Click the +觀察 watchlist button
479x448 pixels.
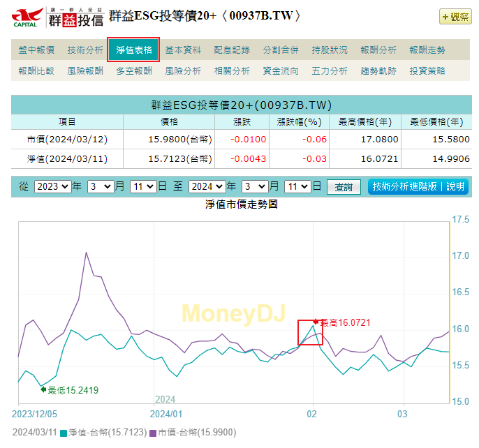tap(455, 17)
